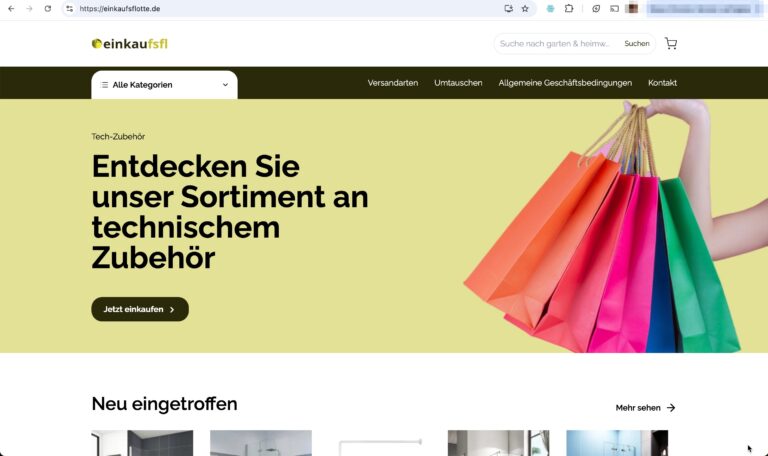Viewport: 768px width, 456px height.
Task: Click the chevron beside Alle Kategorien
Action: coord(225,85)
